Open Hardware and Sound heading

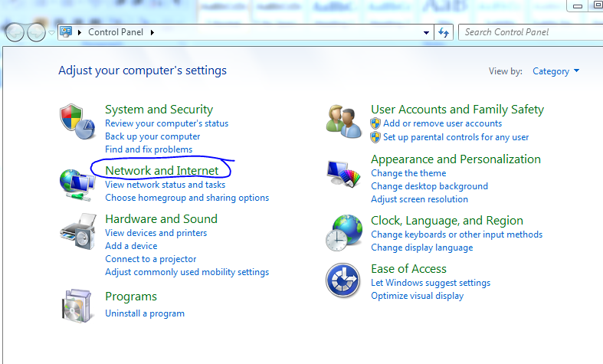[x=161, y=219]
